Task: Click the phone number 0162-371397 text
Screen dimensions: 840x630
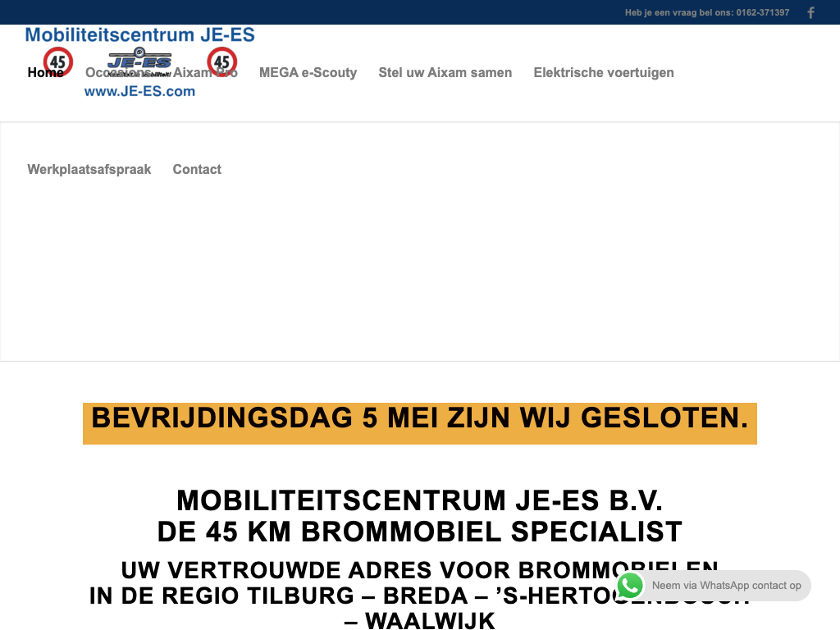Action: click(763, 12)
